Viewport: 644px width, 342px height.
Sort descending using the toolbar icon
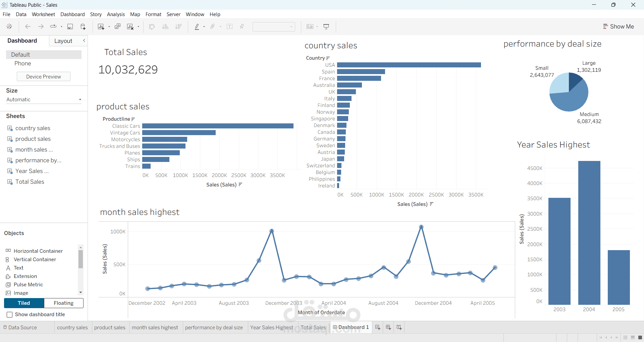pos(178,26)
